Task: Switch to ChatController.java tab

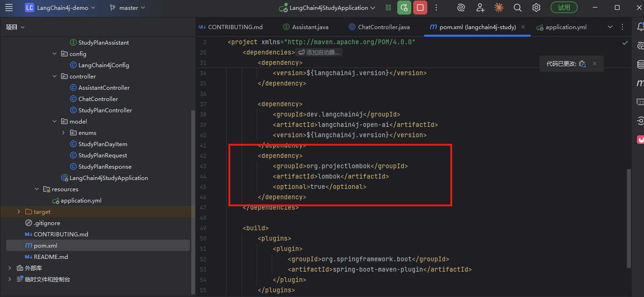Action: (x=380, y=27)
